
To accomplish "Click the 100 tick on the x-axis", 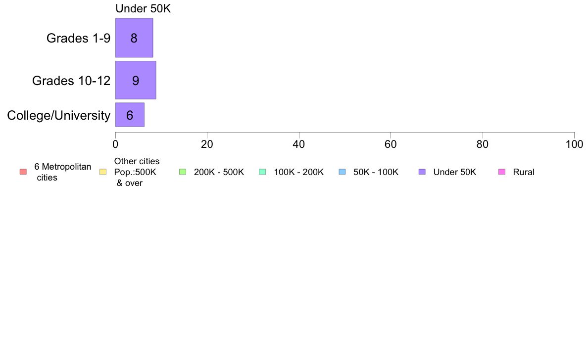I will tap(574, 144).
